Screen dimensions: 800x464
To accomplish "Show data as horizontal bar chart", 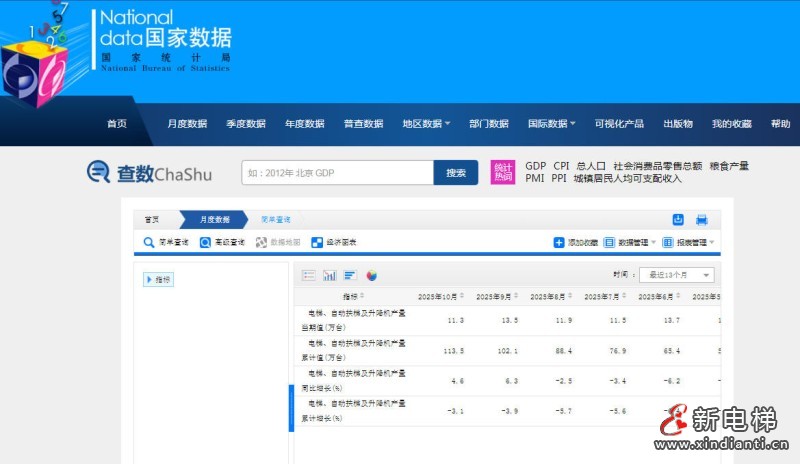I will [x=350, y=275].
